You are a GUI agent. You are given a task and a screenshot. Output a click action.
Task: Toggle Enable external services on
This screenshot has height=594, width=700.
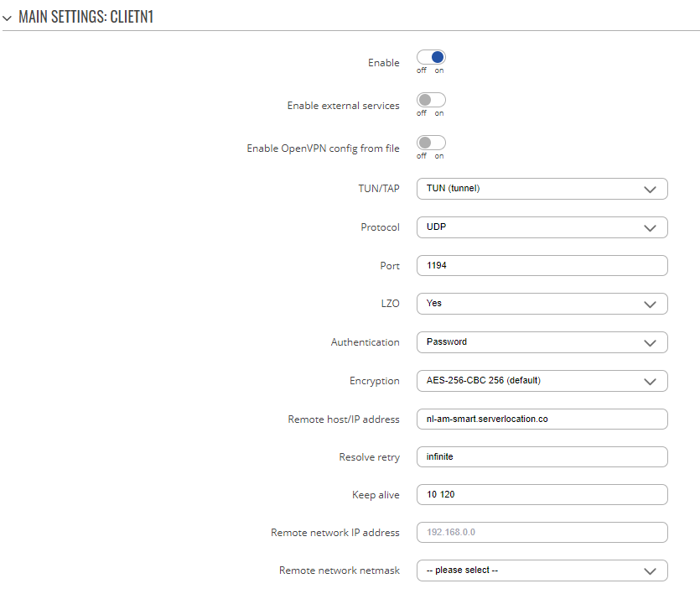click(431, 100)
